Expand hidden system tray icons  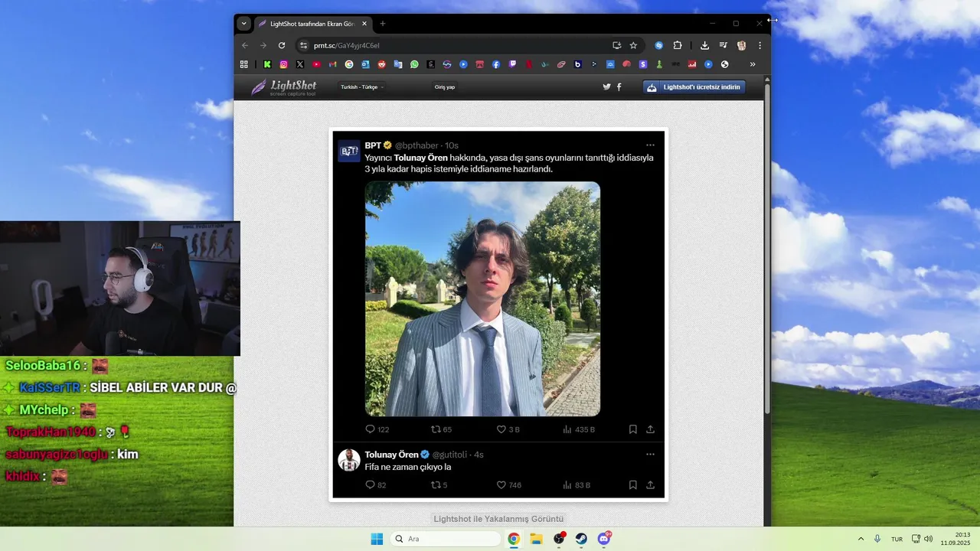pyautogui.click(x=861, y=539)
